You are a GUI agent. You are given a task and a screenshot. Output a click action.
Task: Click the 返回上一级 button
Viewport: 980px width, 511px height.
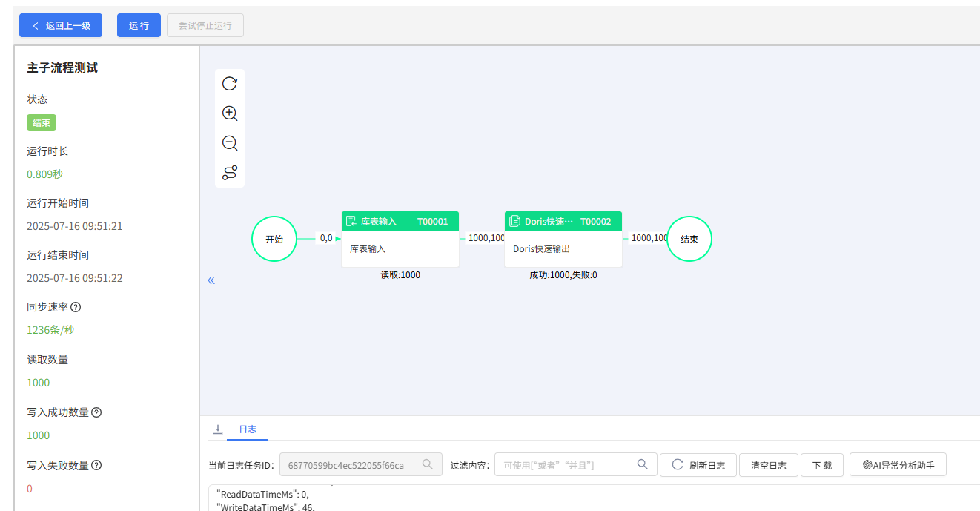pyautogui.click(x=61, y=24)
